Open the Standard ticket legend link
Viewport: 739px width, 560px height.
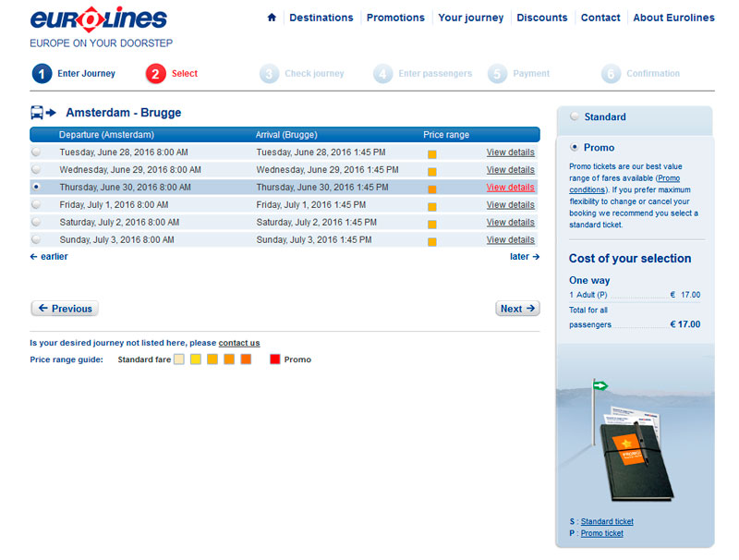coord(607,521)
